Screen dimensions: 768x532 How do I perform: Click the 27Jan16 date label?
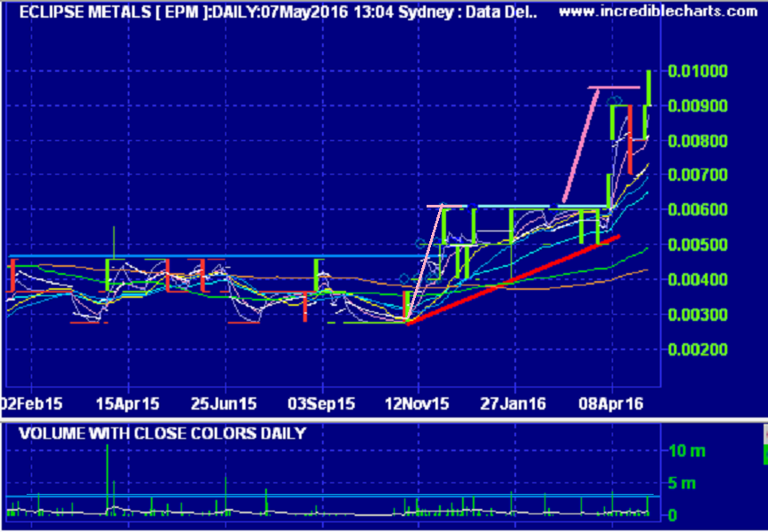tap(513, 404)
